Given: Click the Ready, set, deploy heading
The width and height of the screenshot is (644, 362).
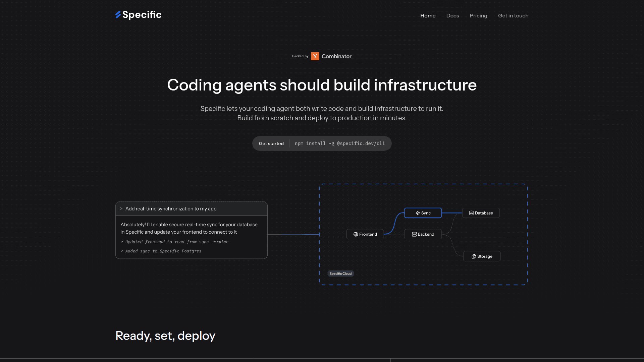Looking at the screenshot, I should 165,336.
